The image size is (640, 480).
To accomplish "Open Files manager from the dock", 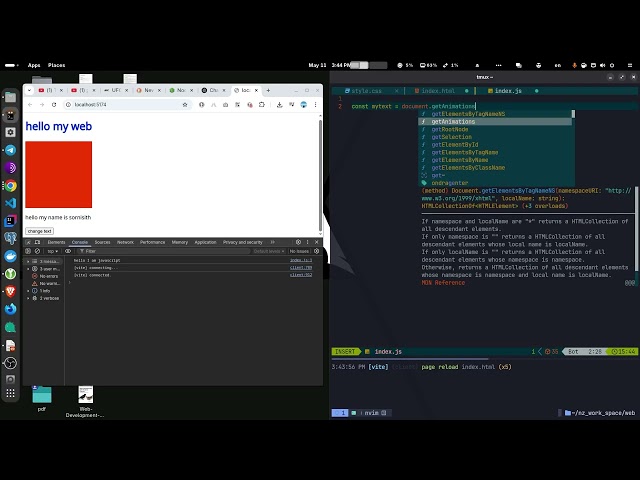I will pos(11,97).
